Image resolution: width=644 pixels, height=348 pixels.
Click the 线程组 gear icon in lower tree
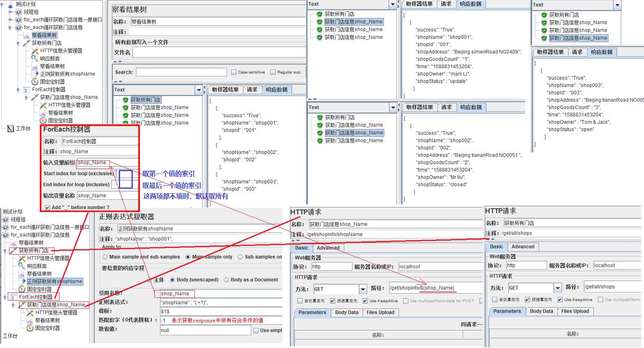point(6,219)
